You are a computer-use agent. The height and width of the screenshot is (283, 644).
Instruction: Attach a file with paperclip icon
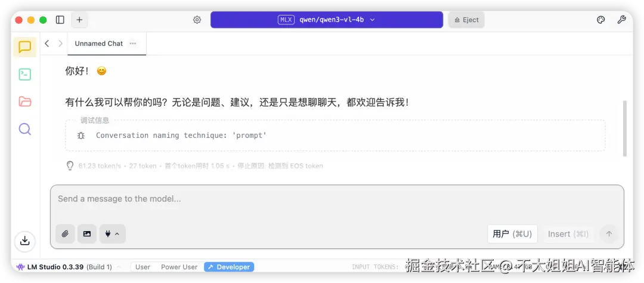pyautogui.click(x=65, y=234)
